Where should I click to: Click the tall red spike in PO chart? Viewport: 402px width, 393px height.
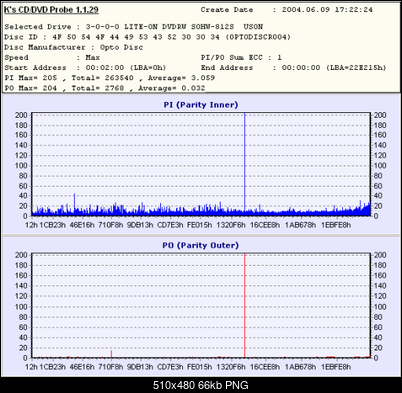click(244, 305)
